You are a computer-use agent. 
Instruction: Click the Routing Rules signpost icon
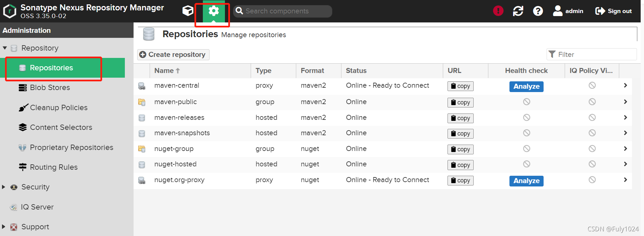click(23, 167)
